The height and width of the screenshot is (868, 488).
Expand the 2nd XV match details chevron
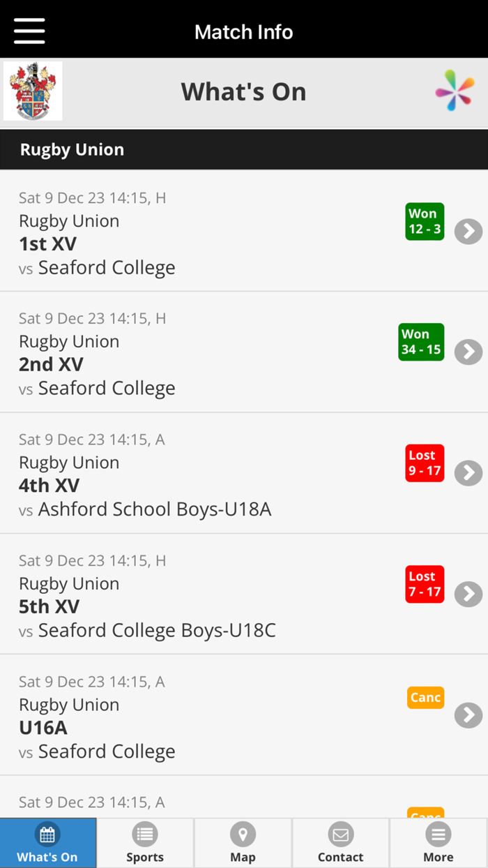468,352
